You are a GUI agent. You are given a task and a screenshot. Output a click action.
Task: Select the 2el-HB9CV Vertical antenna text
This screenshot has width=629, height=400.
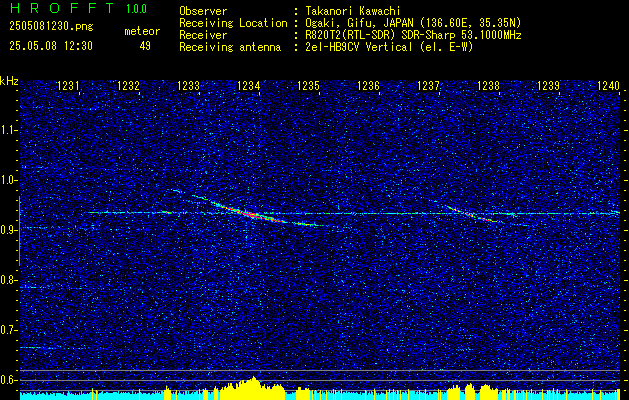389,47
